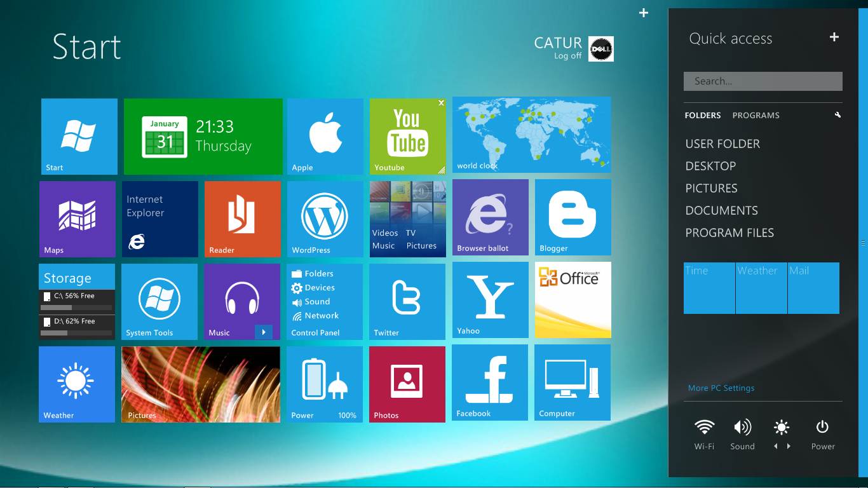Click the brightness sun icon
The width and height of the screenshot is (868, 488).
click(x=782, y=427)
